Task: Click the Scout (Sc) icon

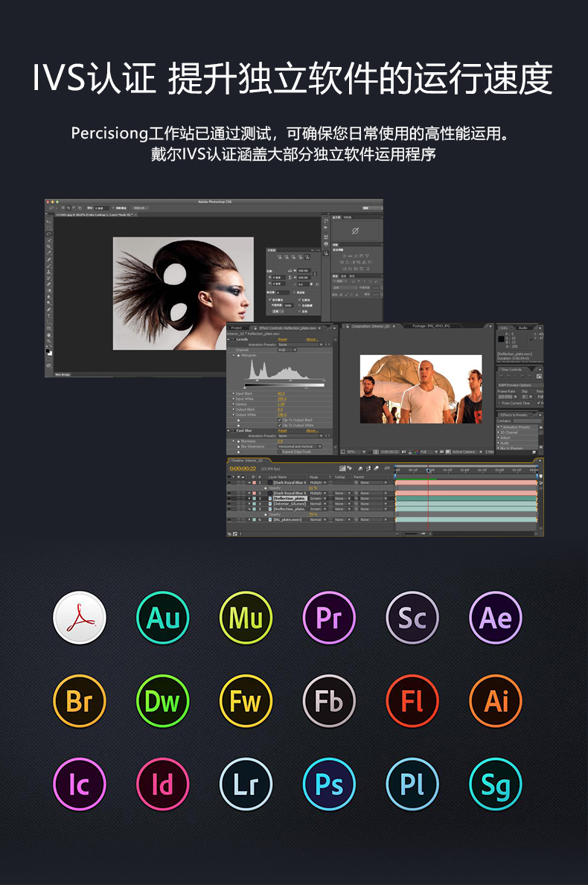Action: (x=412, y=618)
